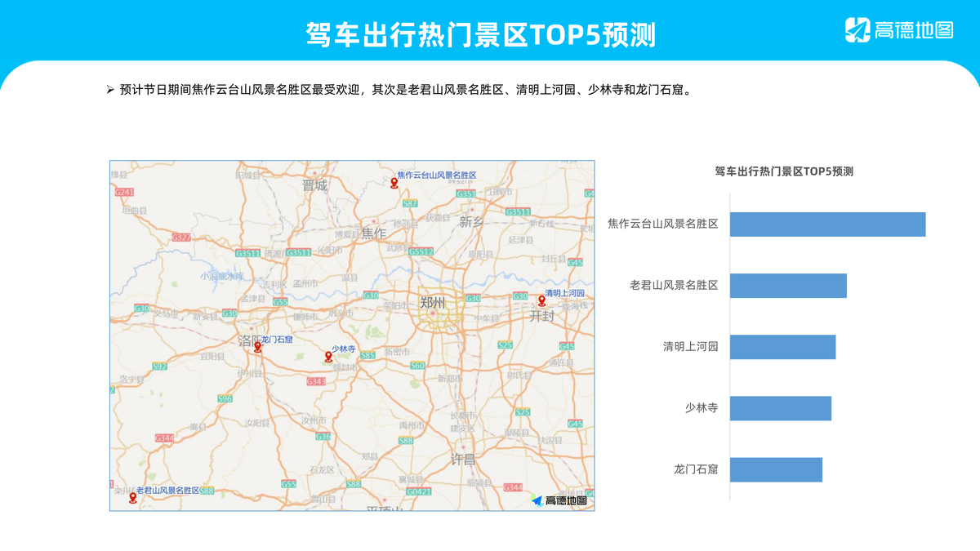
Task: Click the S96 highway shield
Action: coord(225,398)
